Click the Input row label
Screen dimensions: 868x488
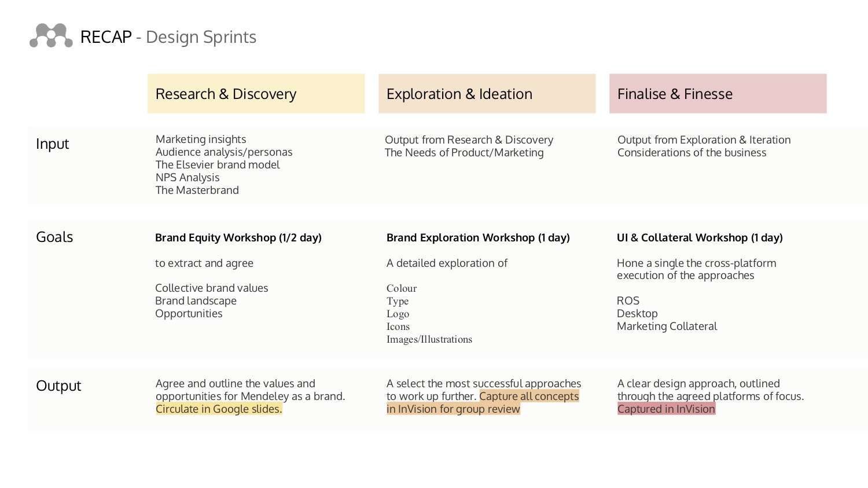pyautogui.click(x=53, y=144)
